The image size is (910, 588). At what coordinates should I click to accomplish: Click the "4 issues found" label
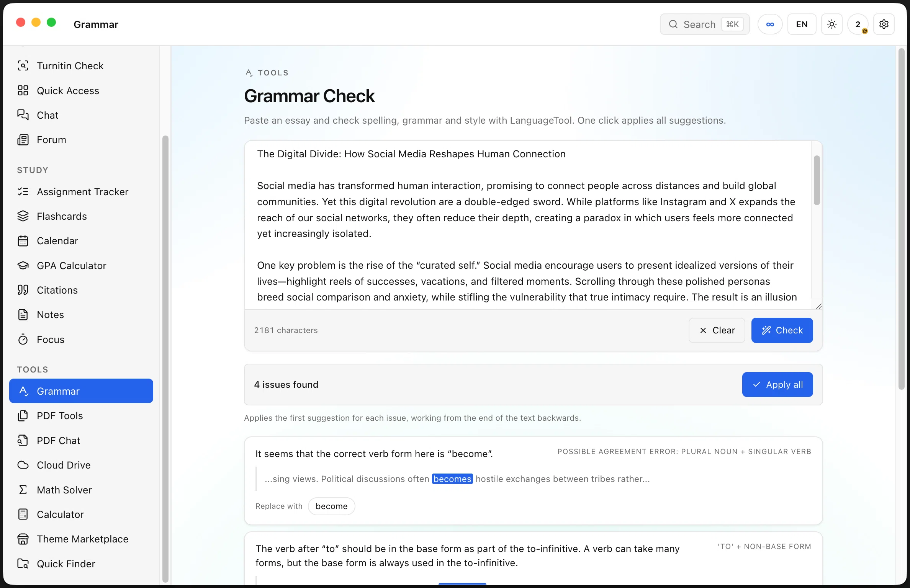click(x=286, y=385)
